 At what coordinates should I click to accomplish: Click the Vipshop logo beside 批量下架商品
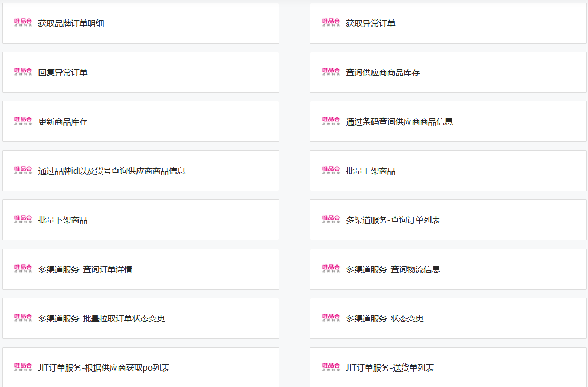coord(23,220)
